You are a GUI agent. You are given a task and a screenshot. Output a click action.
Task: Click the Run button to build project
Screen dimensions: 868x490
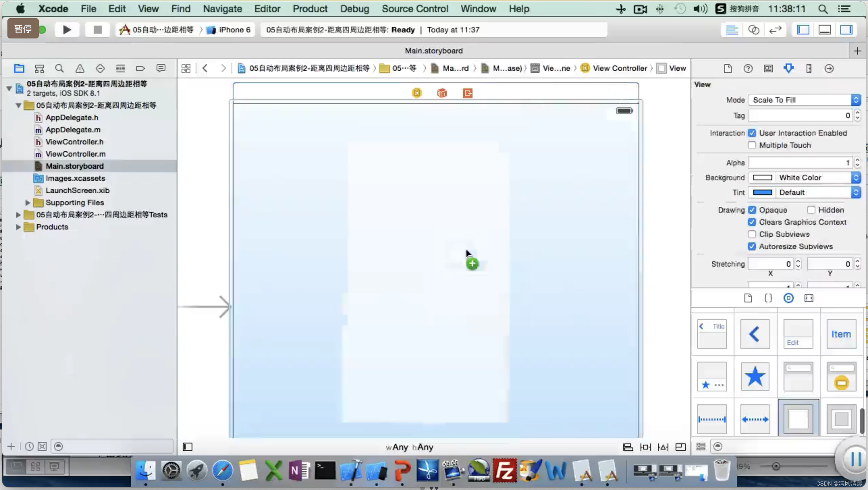pos(67,29)
